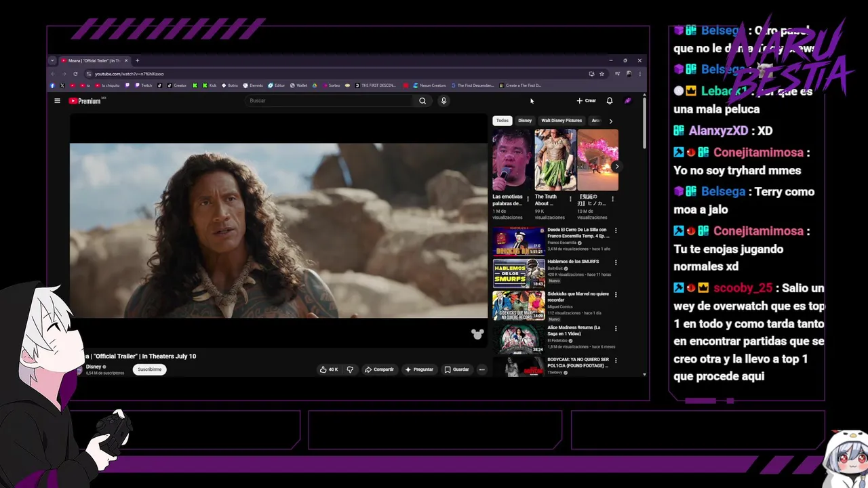Open options for Hablemos de los SMURFS video
The width and height of the screenshot is (868, 488).
click(616, 262)
